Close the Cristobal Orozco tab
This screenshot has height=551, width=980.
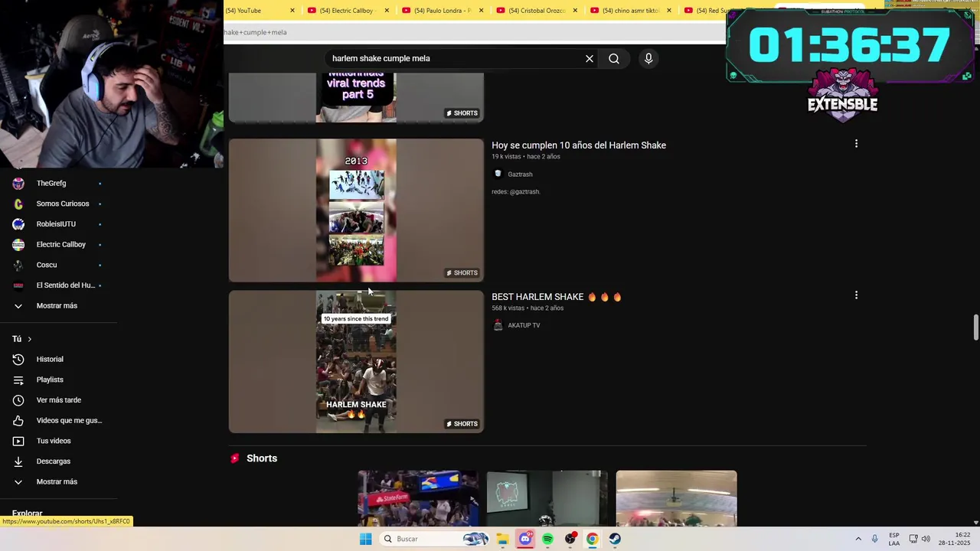(x=576, y=11)
